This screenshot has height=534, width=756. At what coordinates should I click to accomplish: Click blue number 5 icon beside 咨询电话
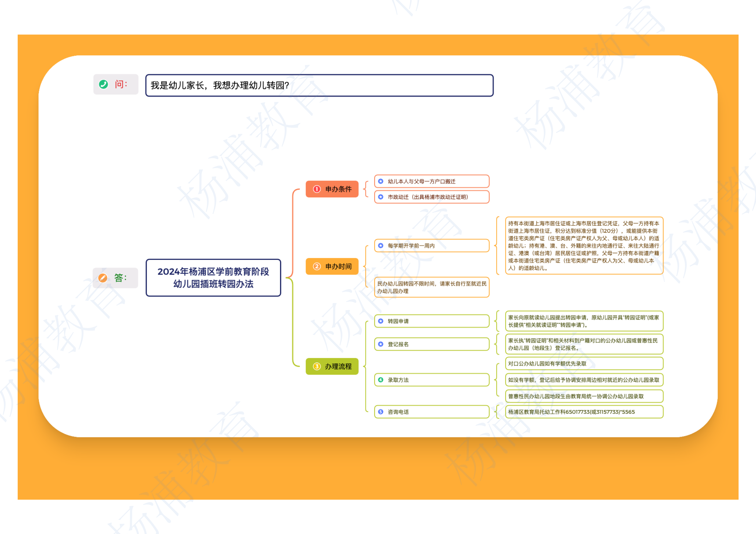tap(381, 412)
